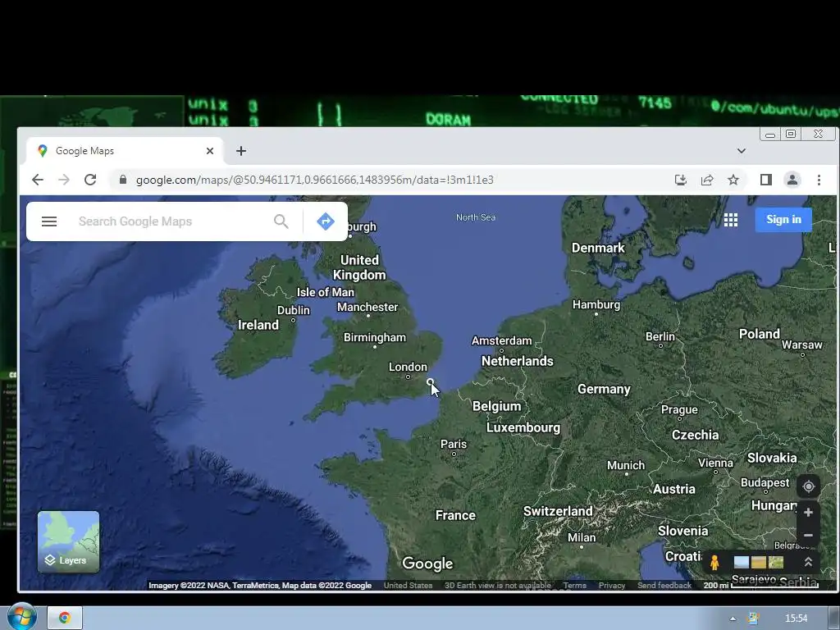The image size is (840, 630).
Task: Add a new tab
Action: tap(241, 151)
